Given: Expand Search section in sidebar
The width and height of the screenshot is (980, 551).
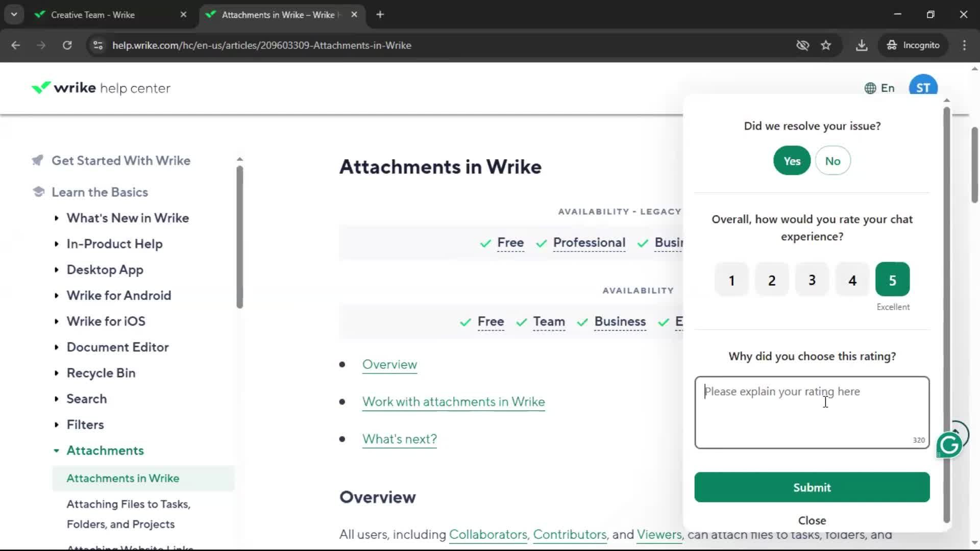Looking at the screenshot, I should [56, 398].
